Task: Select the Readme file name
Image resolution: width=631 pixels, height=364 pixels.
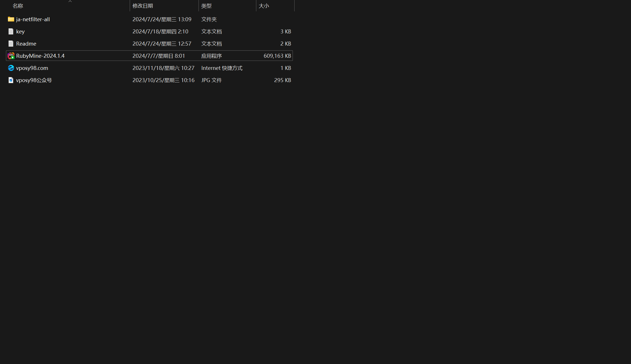Action: (26, 44)
